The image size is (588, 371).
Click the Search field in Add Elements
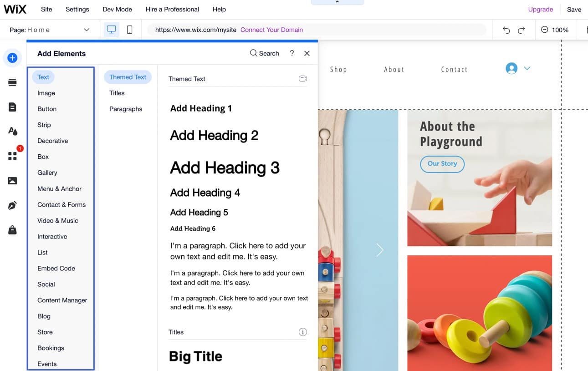(264, 53)
